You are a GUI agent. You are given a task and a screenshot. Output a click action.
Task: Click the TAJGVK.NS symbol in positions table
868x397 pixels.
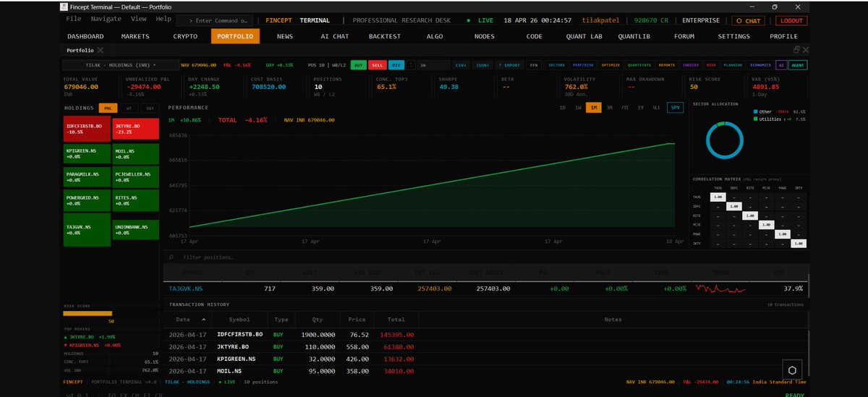click(185, 288)
